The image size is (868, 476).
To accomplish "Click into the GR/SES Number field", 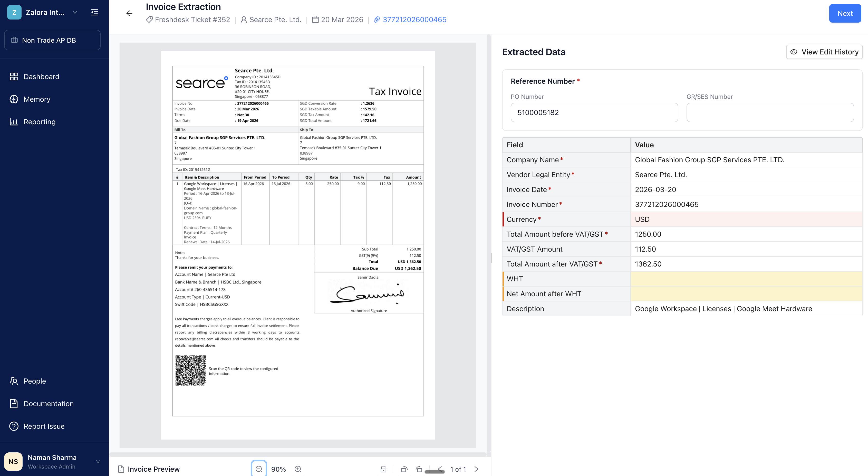I will (770, 113).
